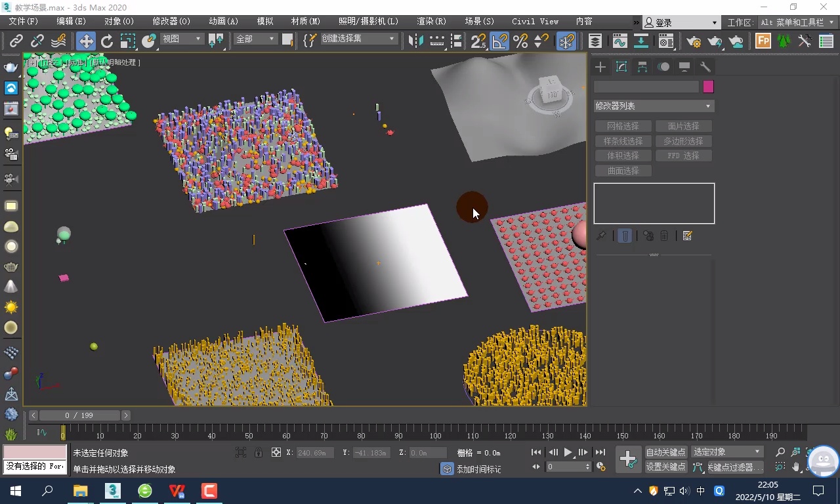Click the Unlink Selection icon
This screenshot has height=504, width=840.
tap(37, 41)
